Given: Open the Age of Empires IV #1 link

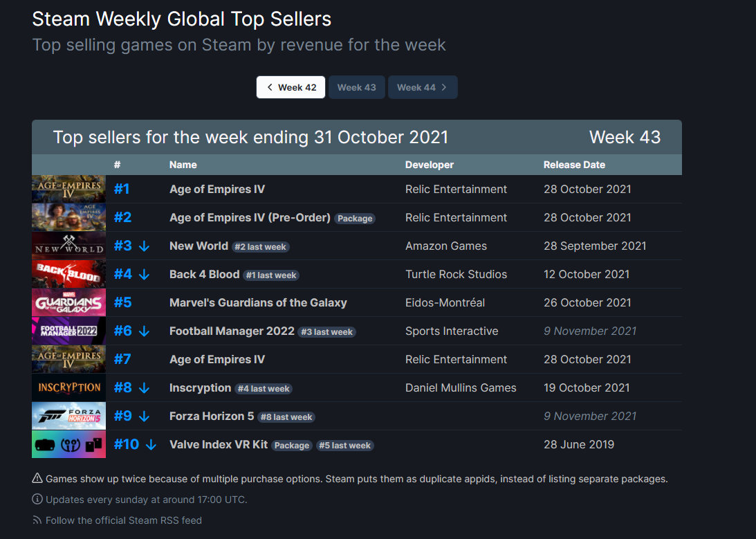Looking at the screenshot, I should click(x=217, y=189).
